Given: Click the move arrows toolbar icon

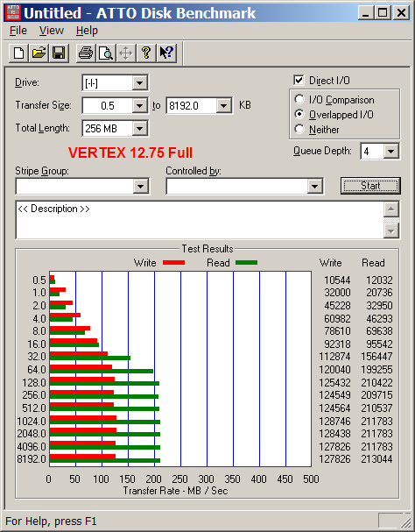Looking at the screenshot, I should (x=126, y=53).
